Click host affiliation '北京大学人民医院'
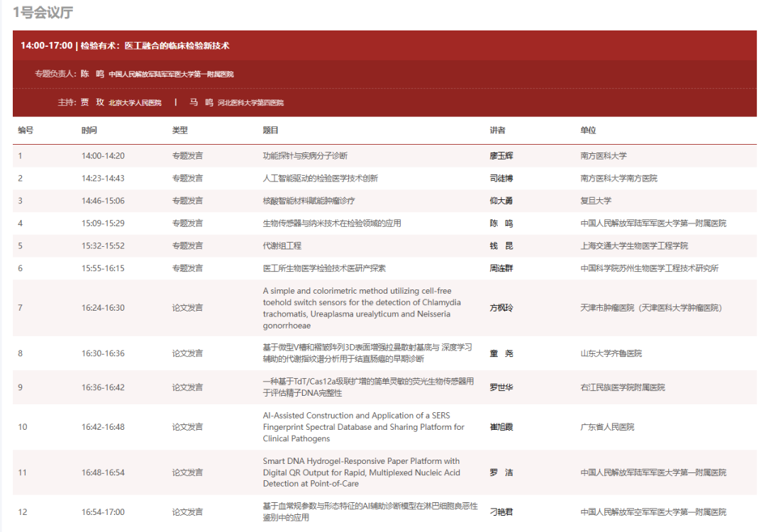 [x=135, y=103]
